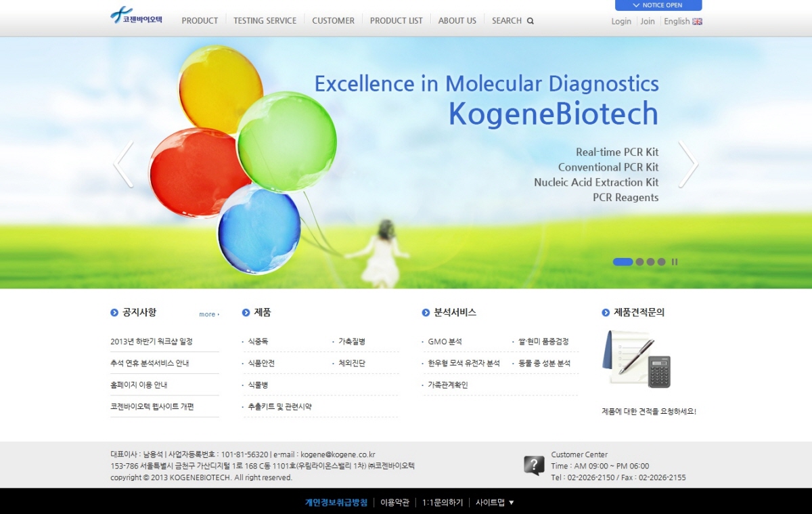
Task: Click the Login link
Action: coord(621,22)
